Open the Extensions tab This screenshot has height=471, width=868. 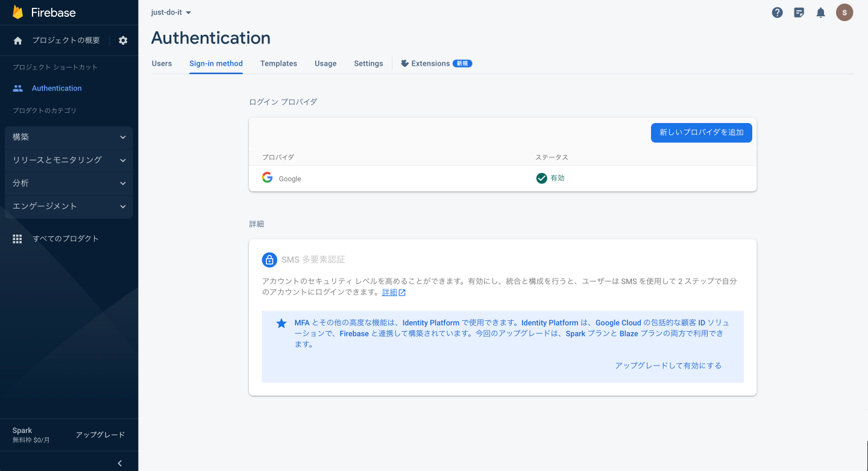coord(436,63)
